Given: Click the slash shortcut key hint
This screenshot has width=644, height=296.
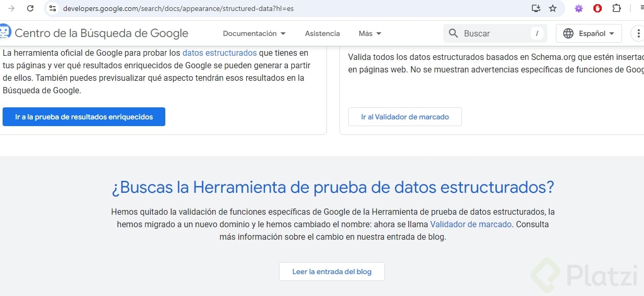Looking at the screenshot, I should tap(537, 33).
